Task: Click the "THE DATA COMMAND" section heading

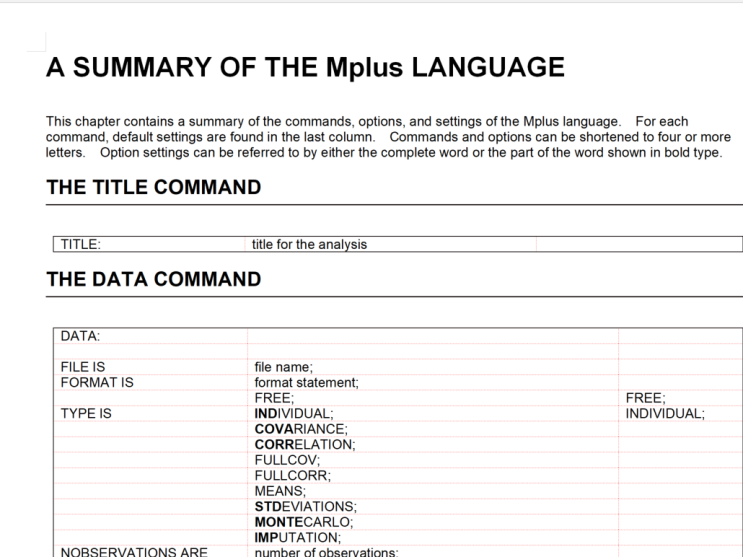Action: pos(153,281)
